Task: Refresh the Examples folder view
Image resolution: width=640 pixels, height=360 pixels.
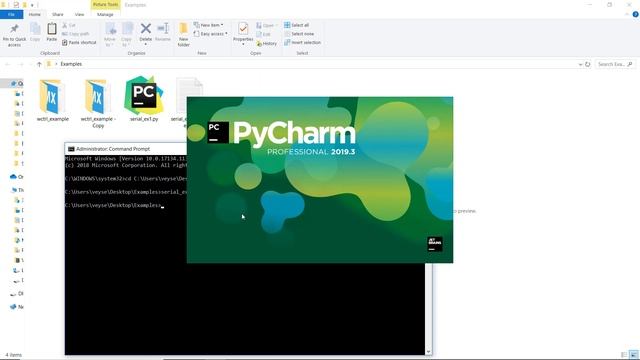Action: [588, 64]
